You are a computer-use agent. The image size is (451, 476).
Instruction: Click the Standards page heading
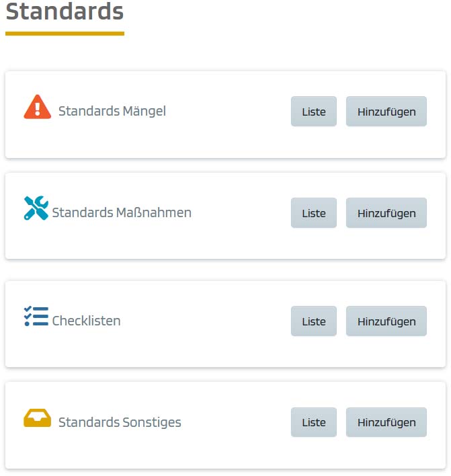point(65,11)
